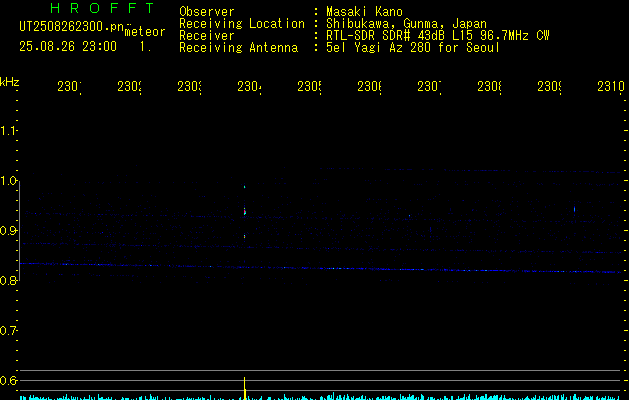Click the 'meteor' label
This screenshot has height=400, width=629.
[x=145, y=32]
